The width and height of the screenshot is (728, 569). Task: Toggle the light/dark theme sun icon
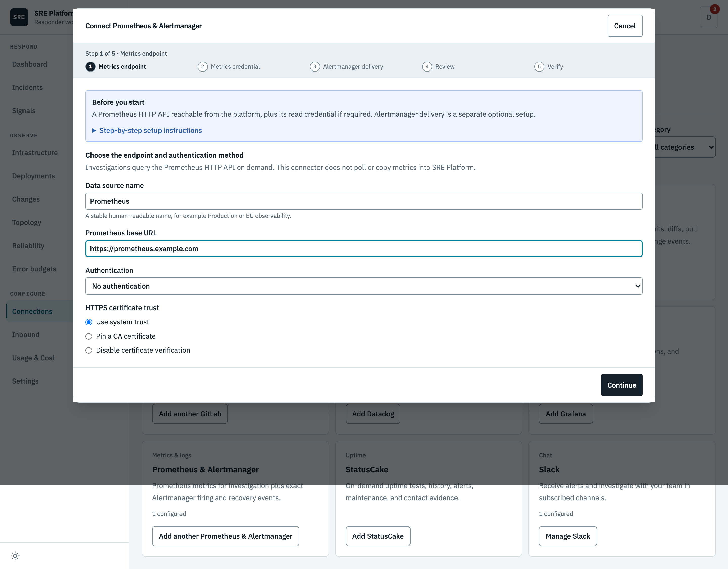point(15,556)
